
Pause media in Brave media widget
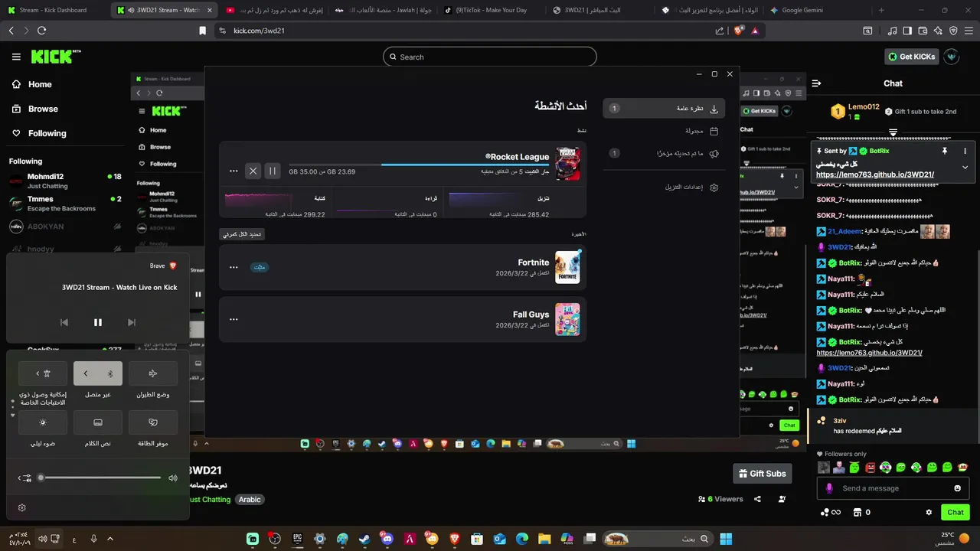(98, 322)
